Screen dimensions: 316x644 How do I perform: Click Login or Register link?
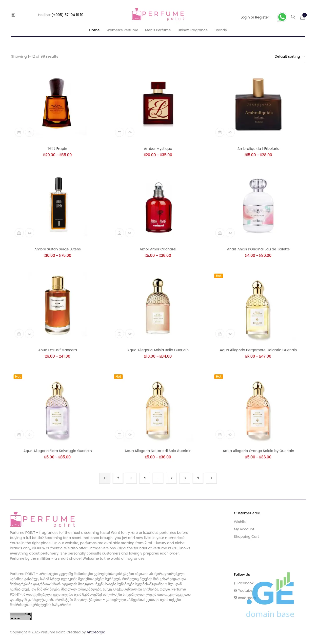coord(255,17)
